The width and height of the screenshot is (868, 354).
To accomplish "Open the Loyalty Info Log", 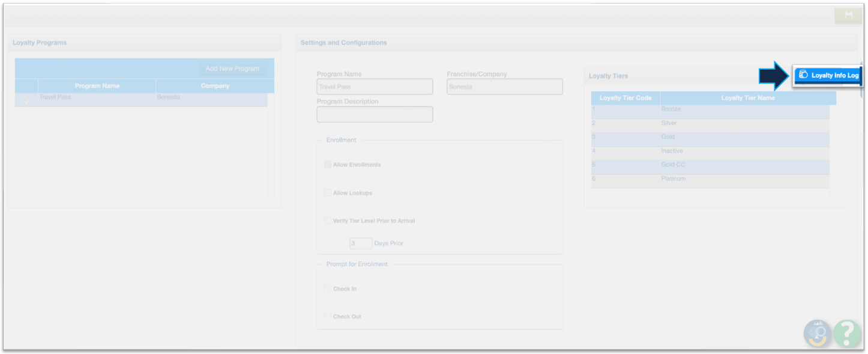I will pos(828,75).
